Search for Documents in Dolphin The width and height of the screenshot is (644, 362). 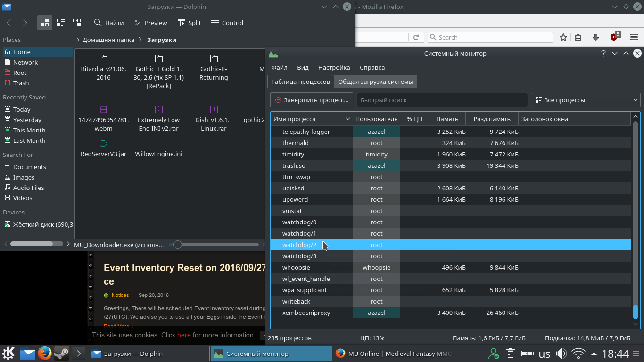pyautogui.click(x=38, y=167)
